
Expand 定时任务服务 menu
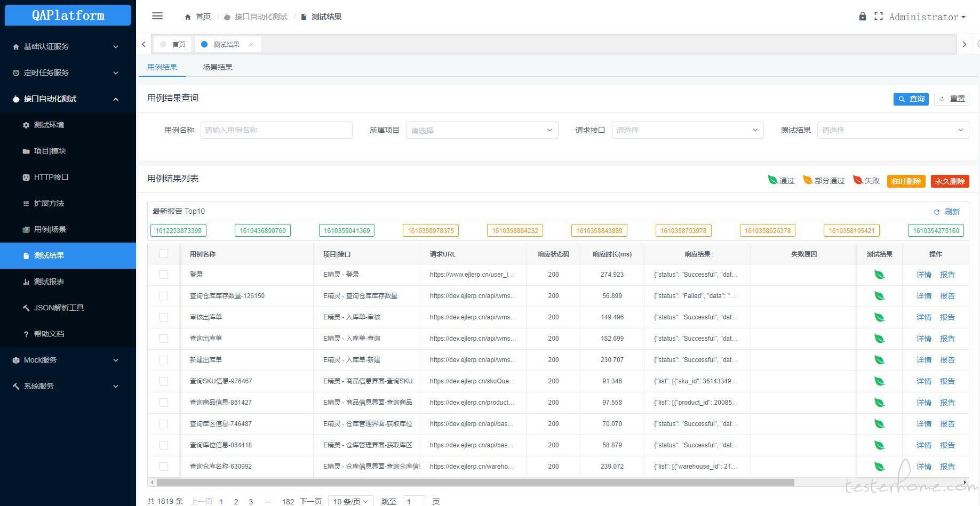(68, 73)
